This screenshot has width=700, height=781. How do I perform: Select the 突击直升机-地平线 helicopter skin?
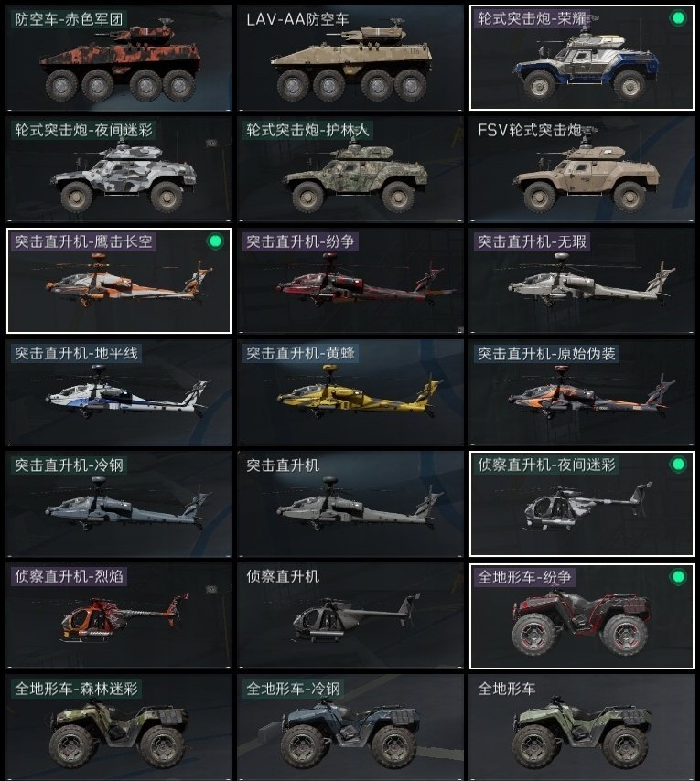point(119,392)
